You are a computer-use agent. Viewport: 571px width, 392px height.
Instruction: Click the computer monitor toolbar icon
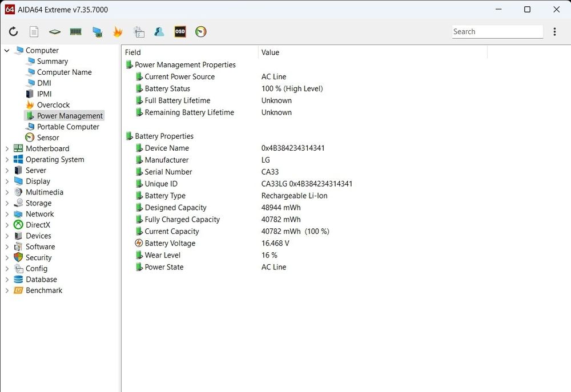(97, 32)
